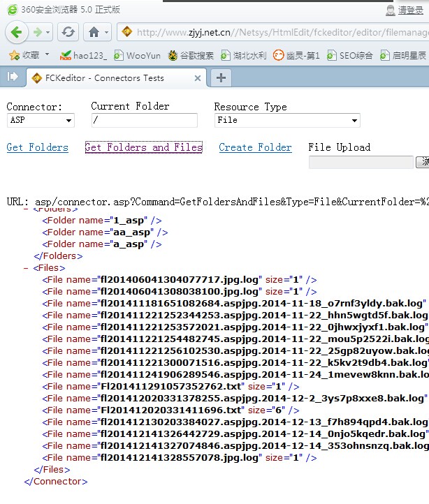Open a new tab with plus button
The image size is (429, 504).
(221, 77)
